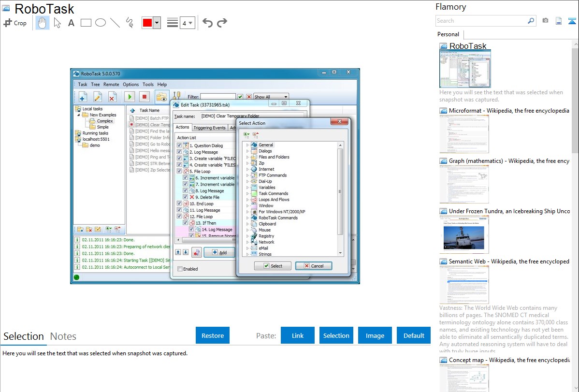The image size is (579, 392).
Task: Pick the ellipse shape tool
Action: (x=100, y=23)
